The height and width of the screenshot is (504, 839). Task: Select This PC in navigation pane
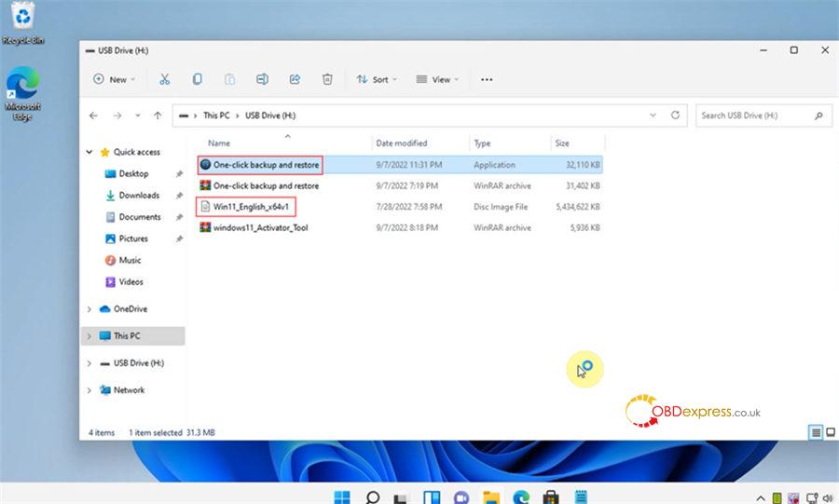coord(127,336)
